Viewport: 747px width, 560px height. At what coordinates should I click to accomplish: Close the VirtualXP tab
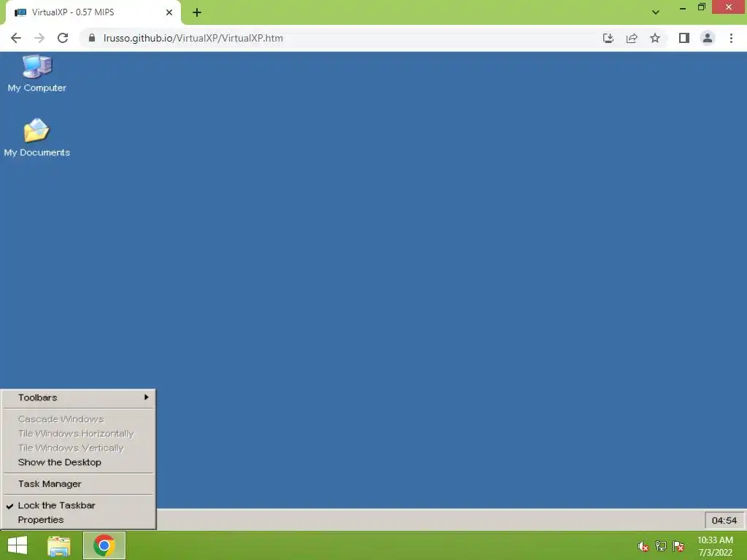pos(169,12)
